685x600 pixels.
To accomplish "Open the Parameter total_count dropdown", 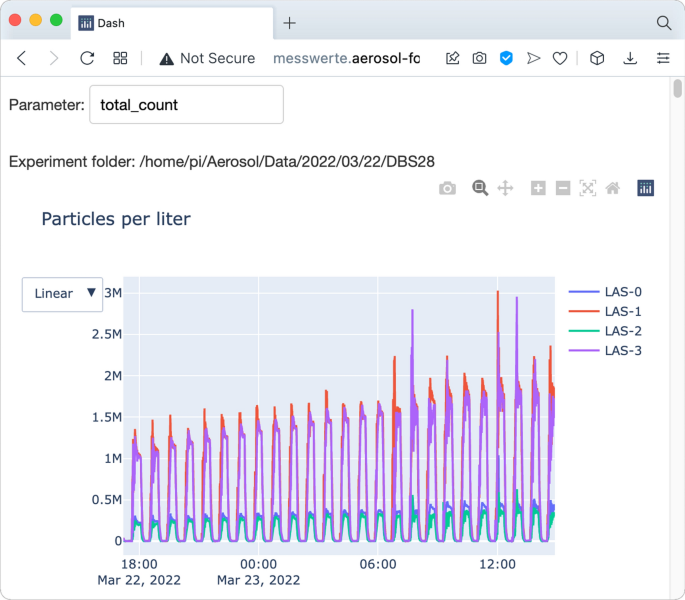I will (x=186, y=105).
